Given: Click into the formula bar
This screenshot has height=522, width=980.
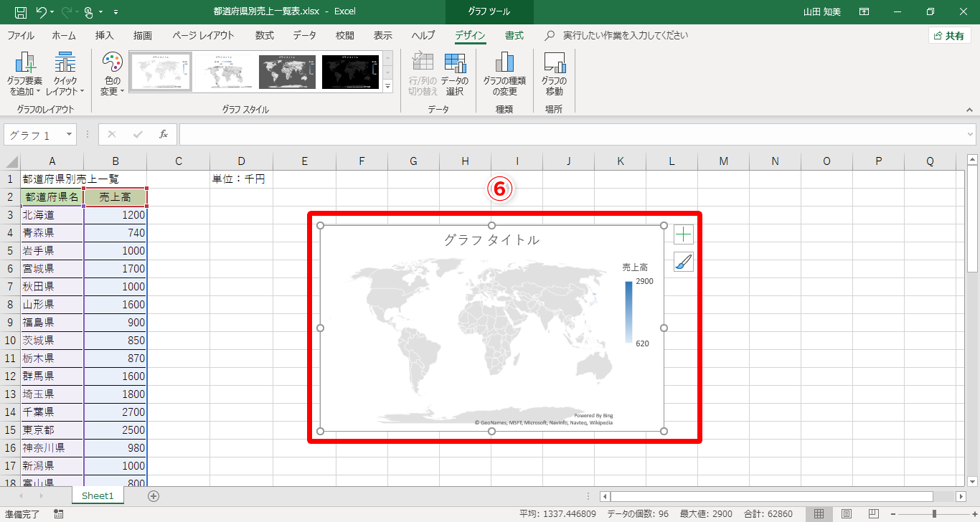Looking at the screenshot, I should 572,135.
